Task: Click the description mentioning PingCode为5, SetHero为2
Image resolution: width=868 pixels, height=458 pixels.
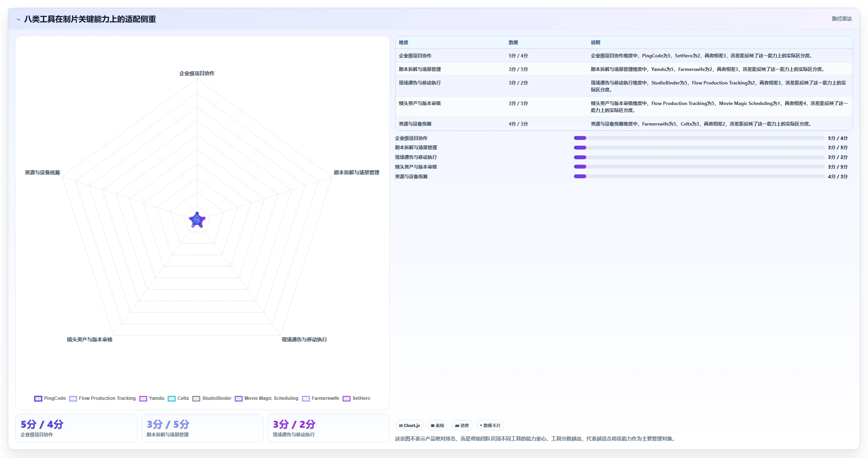Action: click(701, 56)
